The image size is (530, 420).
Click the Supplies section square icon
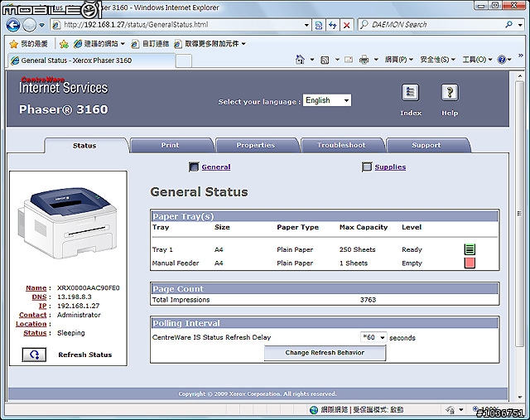click(367, 167)
